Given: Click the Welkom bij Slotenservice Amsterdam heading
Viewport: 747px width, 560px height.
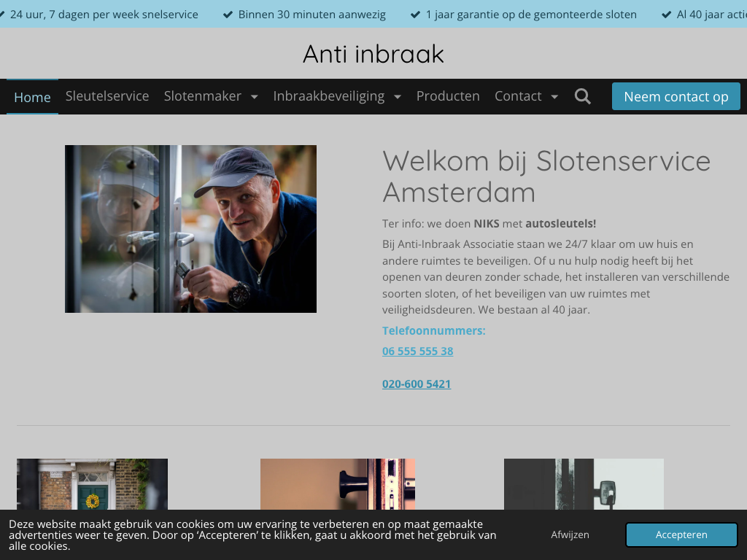Looking at the screenshot, I should (546, 176).
